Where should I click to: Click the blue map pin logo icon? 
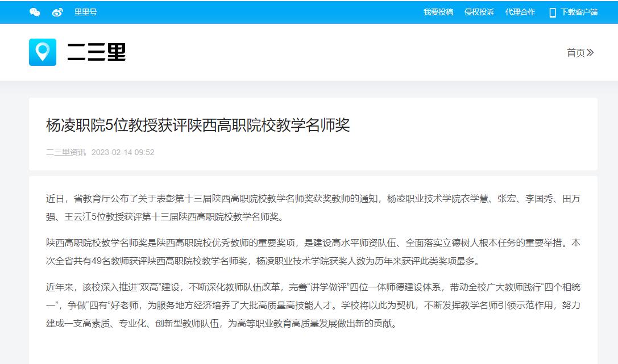(x=43, y=52)
